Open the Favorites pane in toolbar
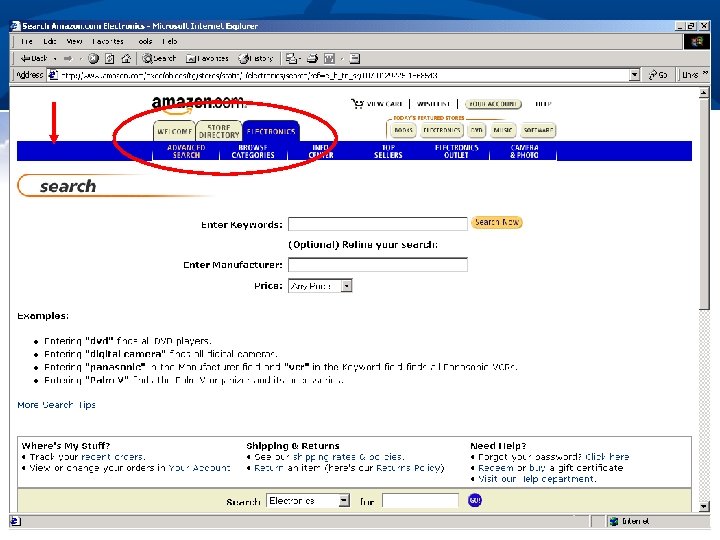Viewport: 720px width, 540px height. pyautogui.click(x=207, y=58)
